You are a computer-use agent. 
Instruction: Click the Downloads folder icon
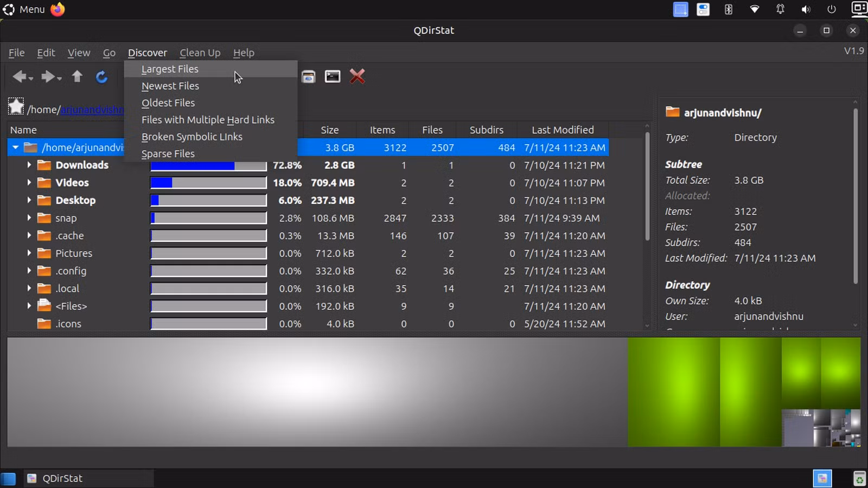(x=44, y=165)
